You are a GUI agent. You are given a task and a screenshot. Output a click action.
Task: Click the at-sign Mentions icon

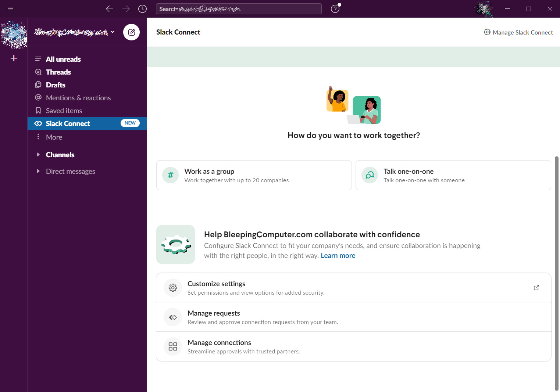tap(38, 97)
